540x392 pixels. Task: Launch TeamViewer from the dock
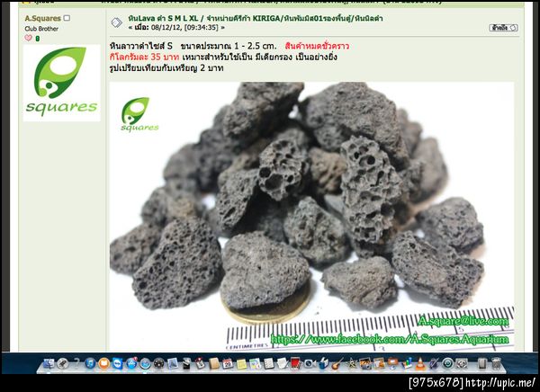click(117, 363)
